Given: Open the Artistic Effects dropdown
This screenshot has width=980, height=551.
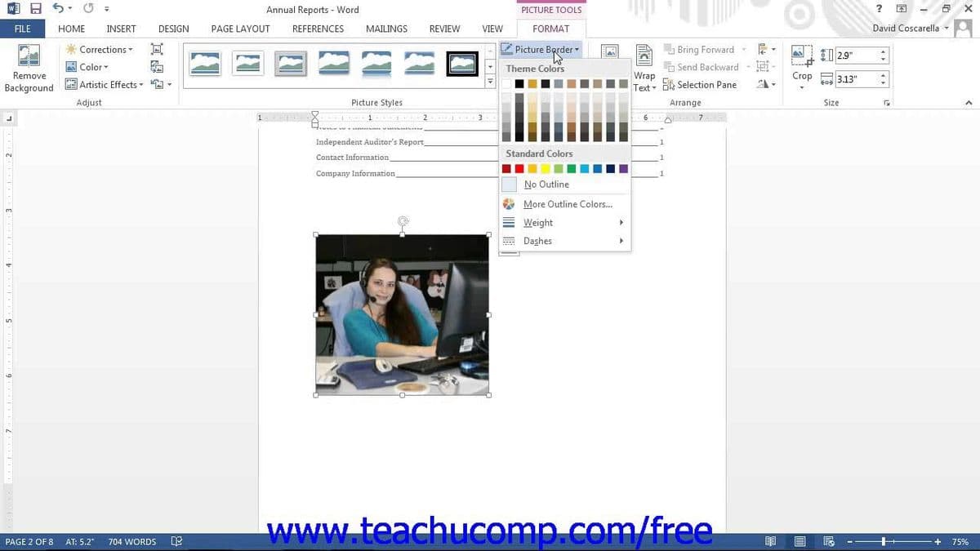Looking at the screenshot, I should pos(104,85).
